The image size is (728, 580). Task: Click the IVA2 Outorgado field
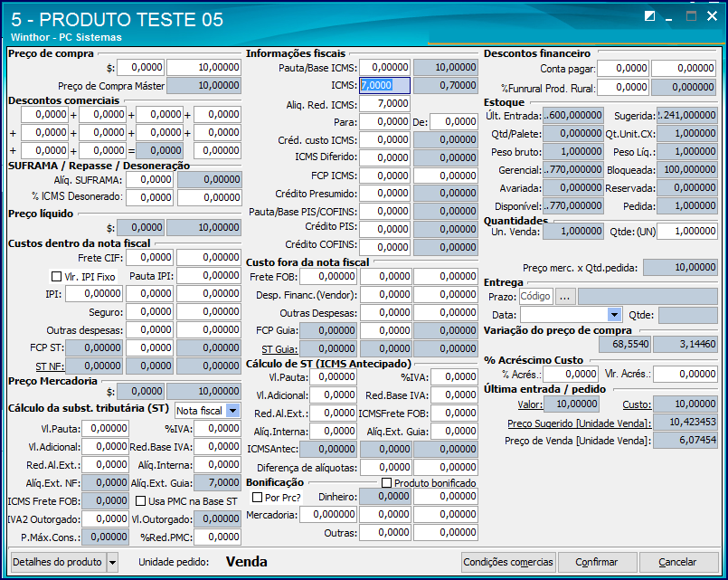click(x=105, y=519)
